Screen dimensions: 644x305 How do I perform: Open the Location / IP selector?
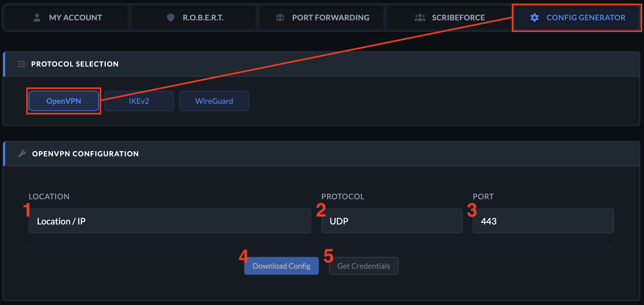pos(170,221)
